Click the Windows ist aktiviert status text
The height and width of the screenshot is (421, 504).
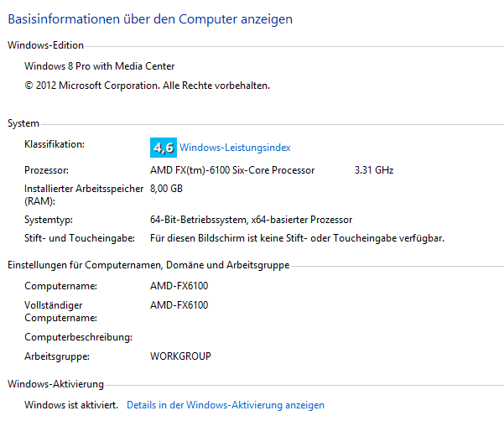pos(71,405)
